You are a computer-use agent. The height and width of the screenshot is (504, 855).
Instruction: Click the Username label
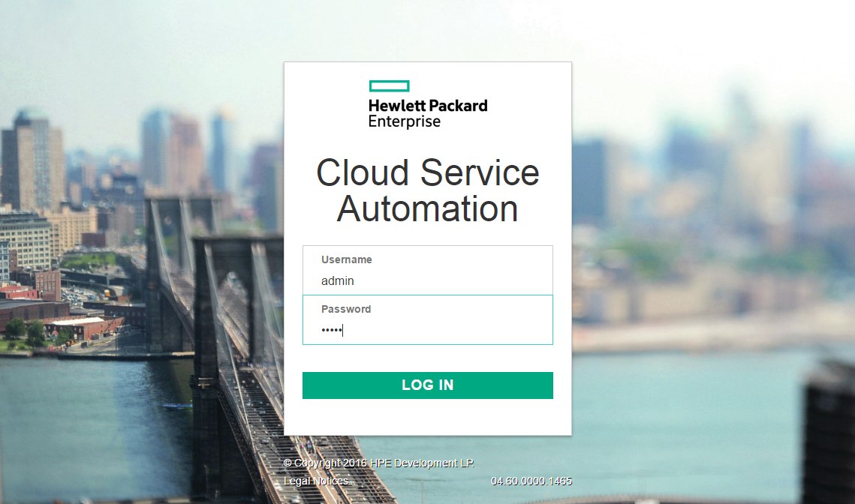346,260
